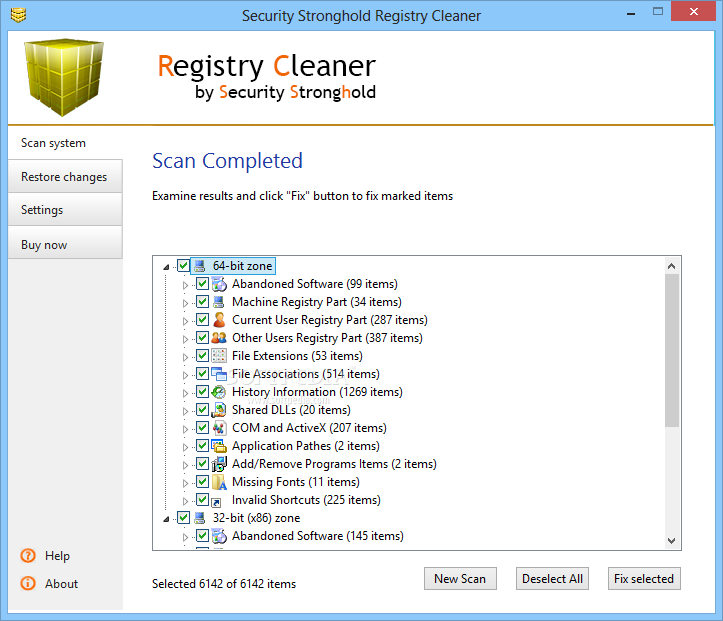Minimize the Registry Cleaner window

coord(631,12)
